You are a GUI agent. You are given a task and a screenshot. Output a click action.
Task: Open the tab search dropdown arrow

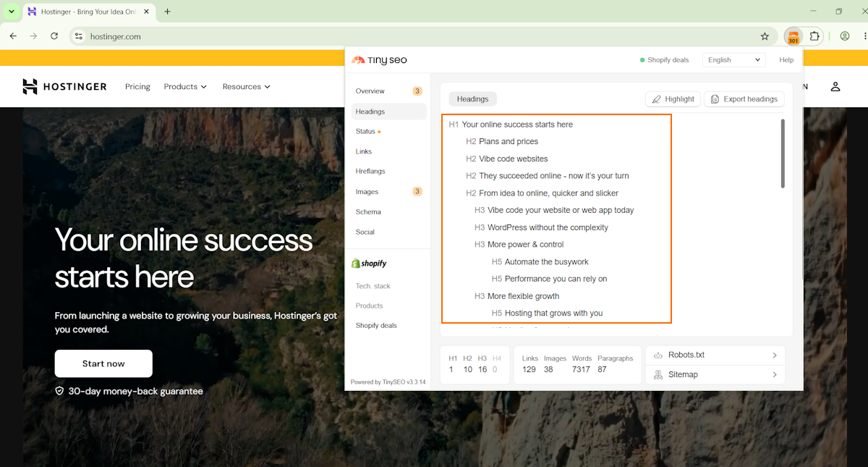(x=12, y=12)
